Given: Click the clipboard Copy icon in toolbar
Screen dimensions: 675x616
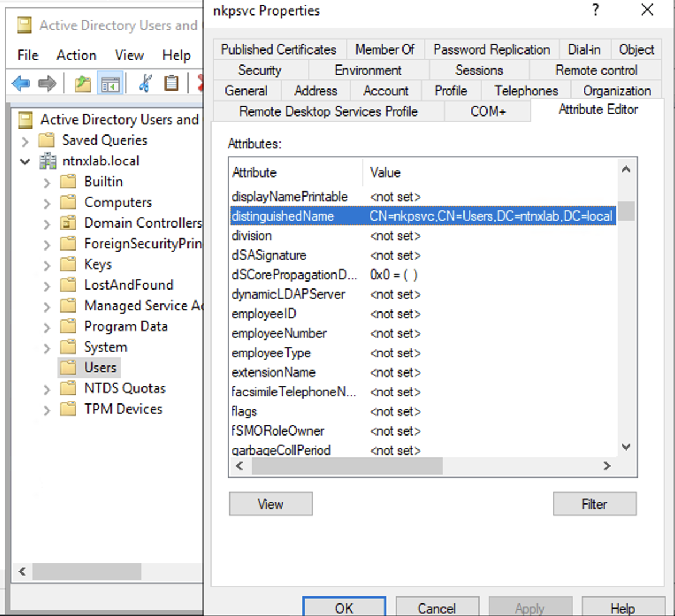Looking at the screenshot, I should (x=171, y=83).
